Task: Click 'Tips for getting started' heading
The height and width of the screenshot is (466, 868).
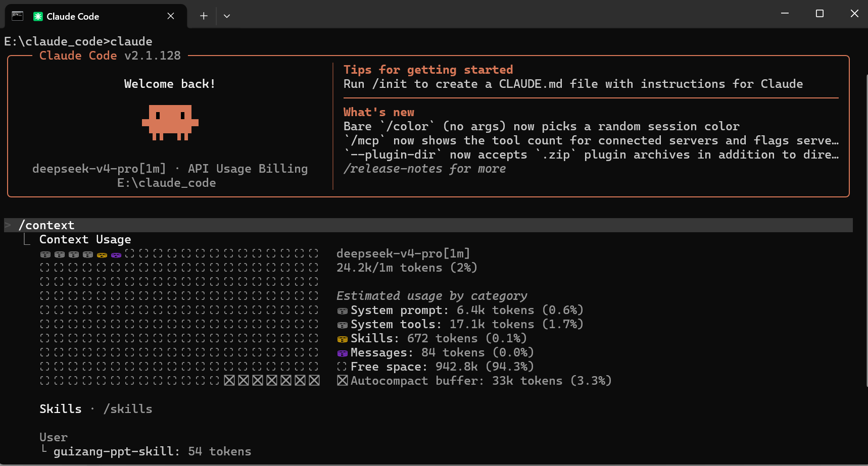Action: (428, 70)
